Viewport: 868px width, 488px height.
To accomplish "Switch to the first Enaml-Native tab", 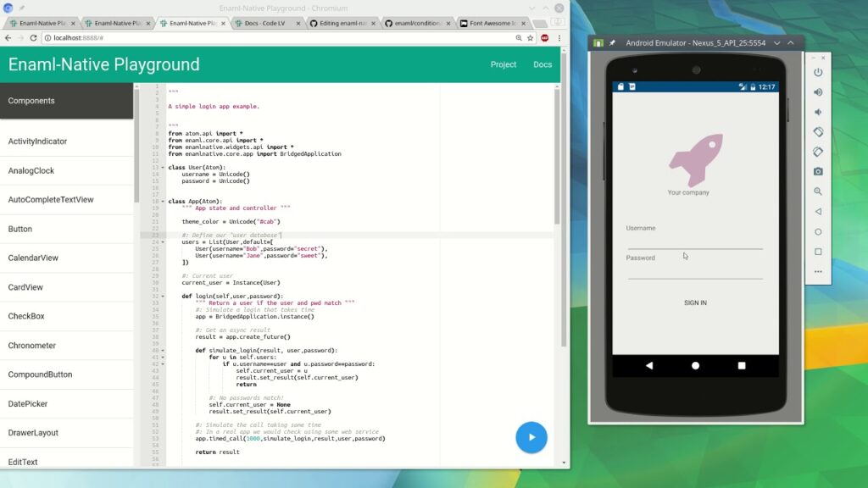I will 42,23.
